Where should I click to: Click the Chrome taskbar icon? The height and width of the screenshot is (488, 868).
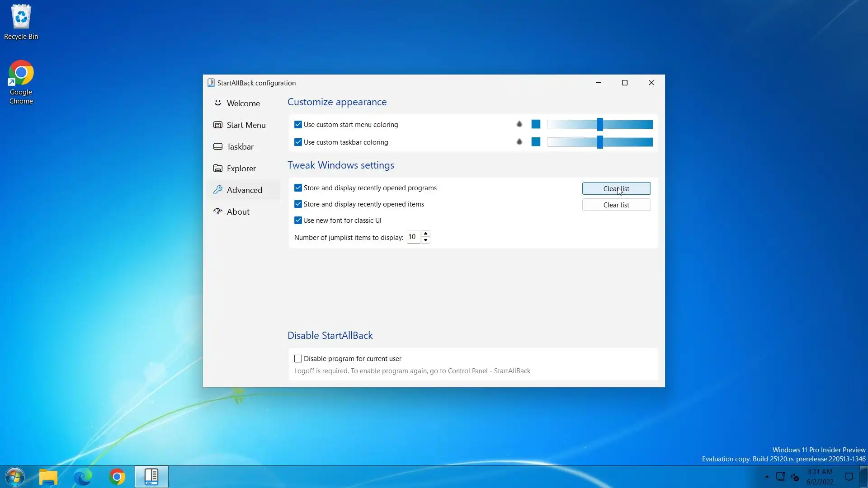point(117,477)
